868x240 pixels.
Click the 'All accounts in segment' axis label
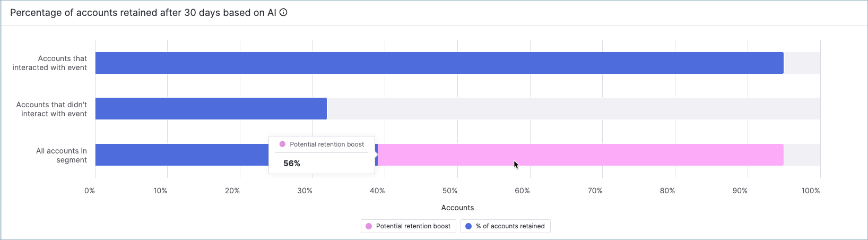61,155
